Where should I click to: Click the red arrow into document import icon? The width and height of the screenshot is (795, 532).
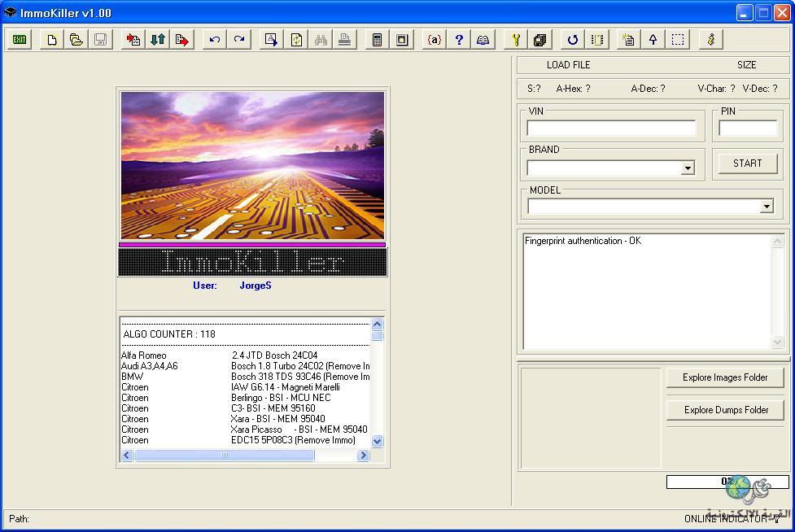pos(133,40)
